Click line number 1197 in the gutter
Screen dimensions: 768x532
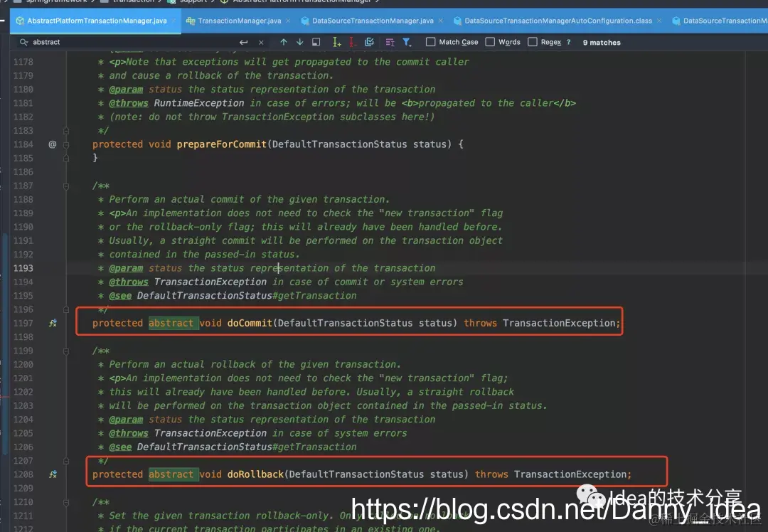[23, 323]
